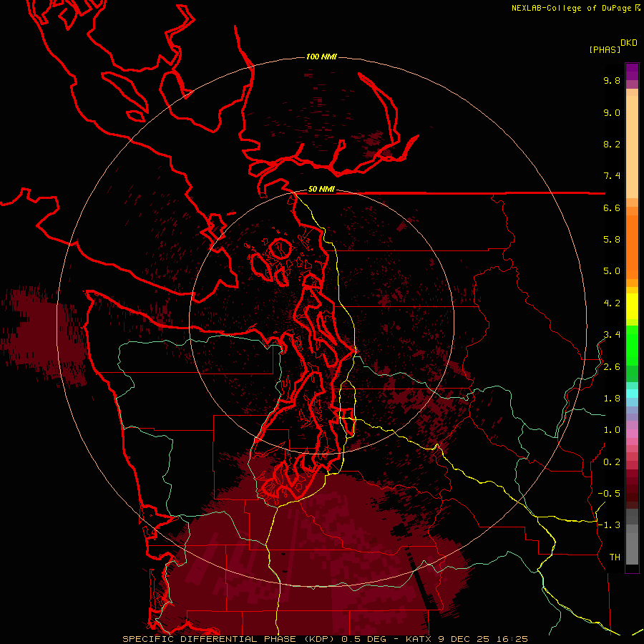Viewport: 644px width, 644px height.
Task: Select the 9 DEC 25 date text
Action: pyautogui.click(x=464, y=639)
